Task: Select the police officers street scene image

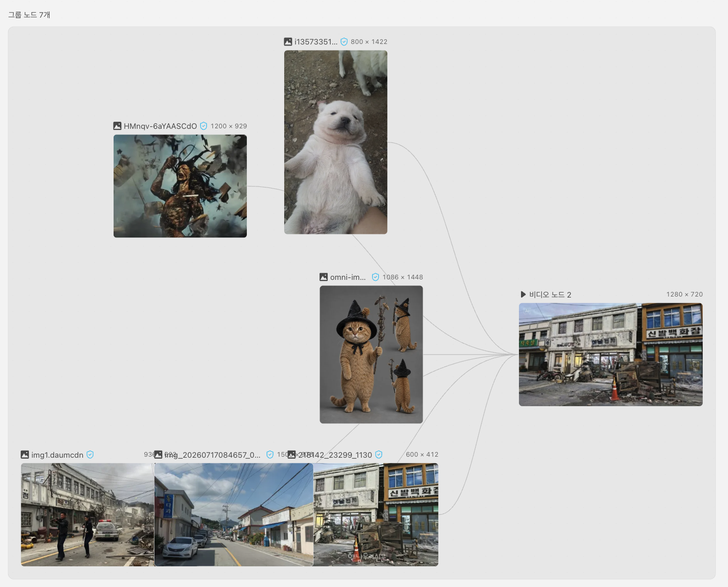Action: pyautogui.click(x=87, y=515)
